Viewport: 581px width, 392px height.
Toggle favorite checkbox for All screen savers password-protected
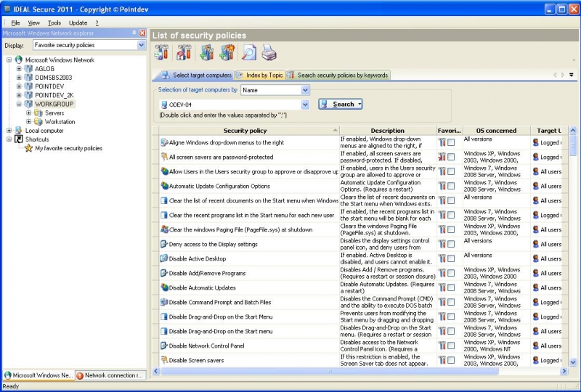click(451, 157)
